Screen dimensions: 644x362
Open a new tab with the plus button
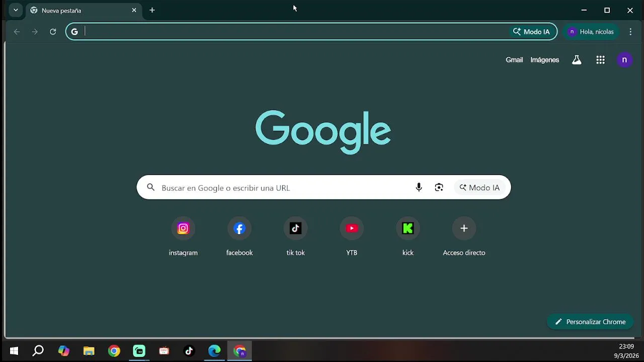[x=152, y=10]
